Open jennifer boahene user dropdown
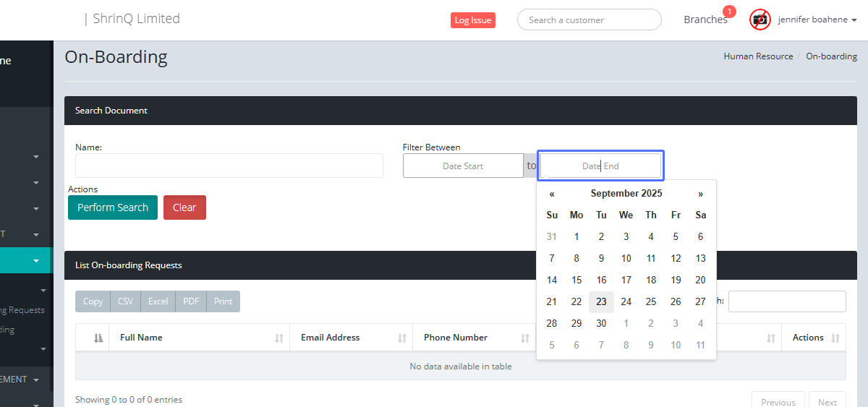868x407 pixels. pos(817,20)
